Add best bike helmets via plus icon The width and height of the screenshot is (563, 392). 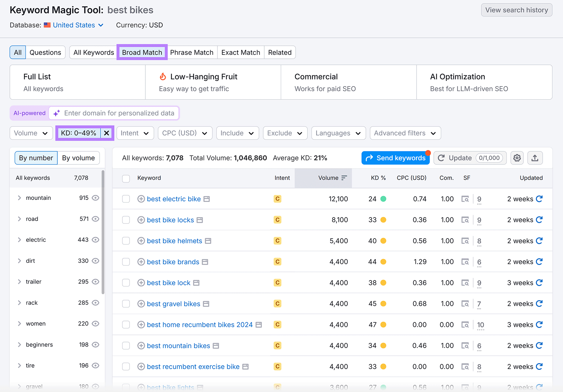click(x=141, y=241)
